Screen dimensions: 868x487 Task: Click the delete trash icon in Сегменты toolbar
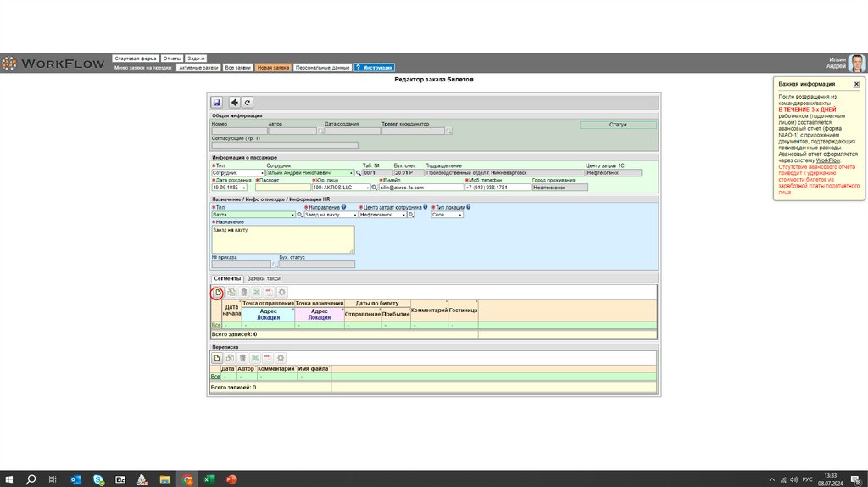(x=243, y=293)
